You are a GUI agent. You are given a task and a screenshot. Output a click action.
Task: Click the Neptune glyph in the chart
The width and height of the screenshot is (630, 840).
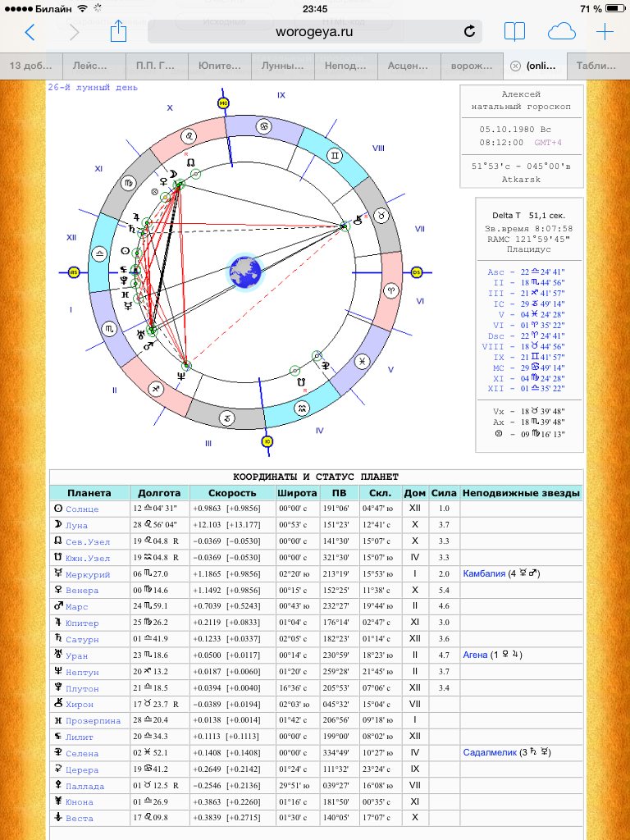coord(180,377)
